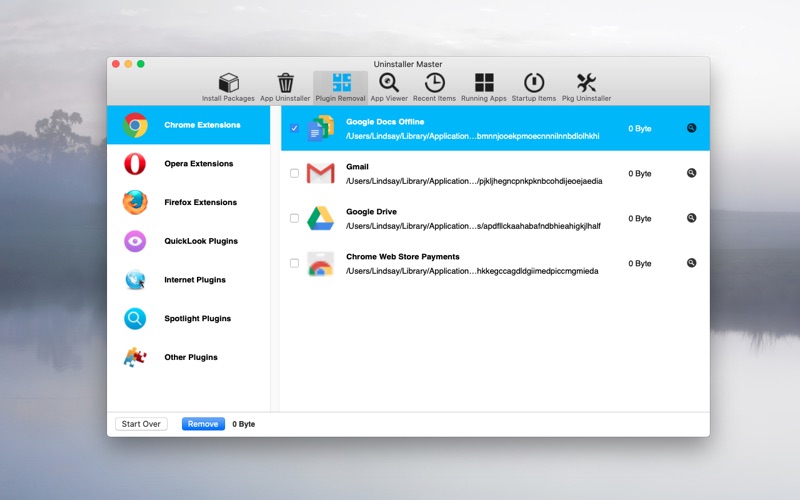Reveal Google Drive extension with magnifier icon

691,218
